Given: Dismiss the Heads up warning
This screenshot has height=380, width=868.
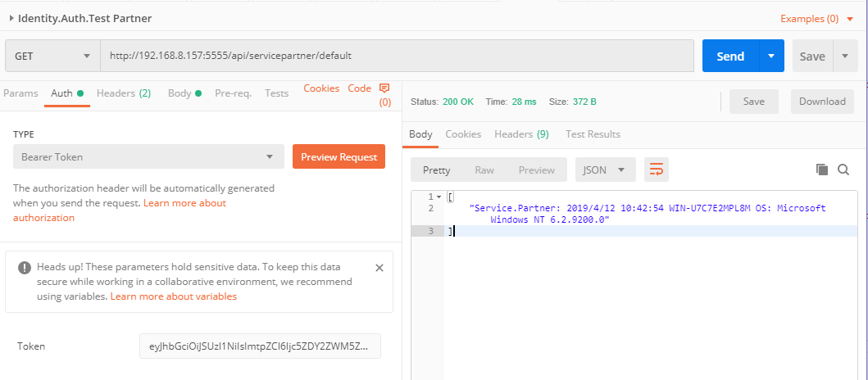Looking at the screenshot, I should 379,268.
